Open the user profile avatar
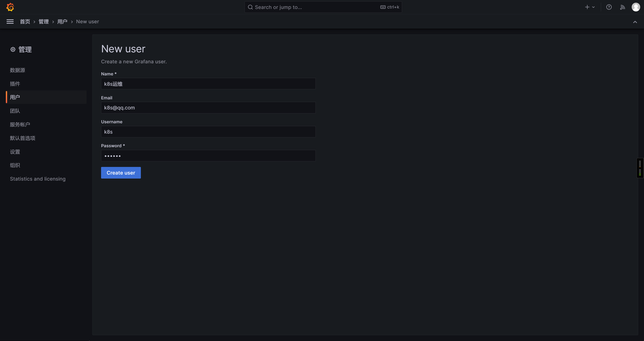 (x=636, y=7)
